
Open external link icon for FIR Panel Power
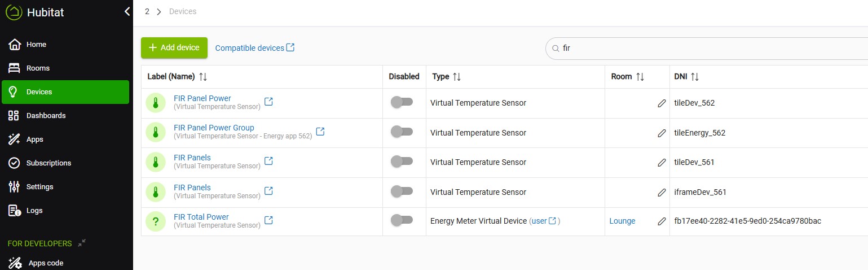click(x=269, y=102)
